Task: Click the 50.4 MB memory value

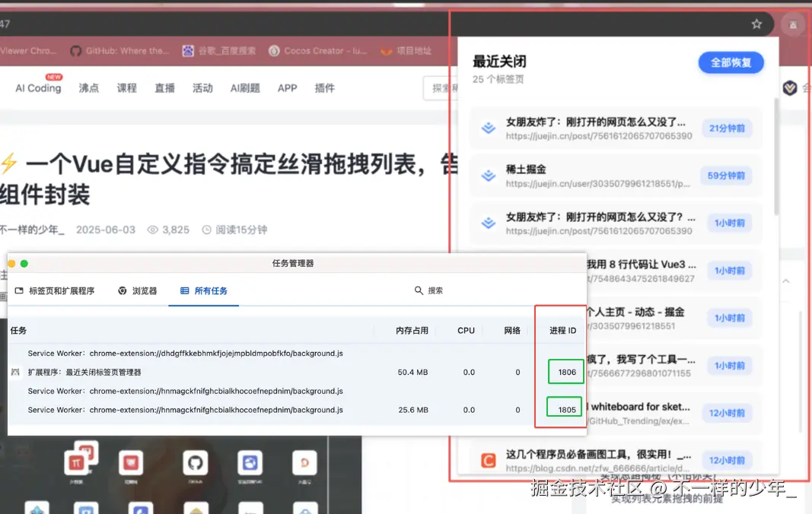Action: 412,372
